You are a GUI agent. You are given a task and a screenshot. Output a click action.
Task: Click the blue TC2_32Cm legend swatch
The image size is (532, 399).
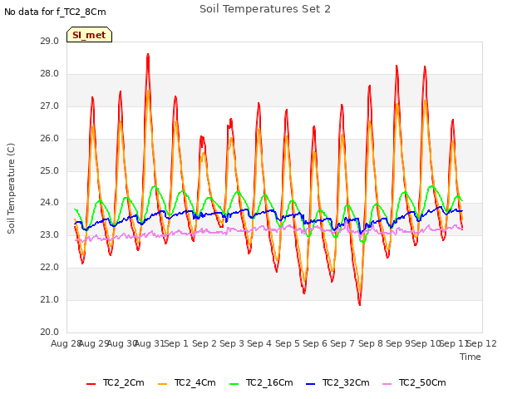pyautogui.click(x=310, y=384)
